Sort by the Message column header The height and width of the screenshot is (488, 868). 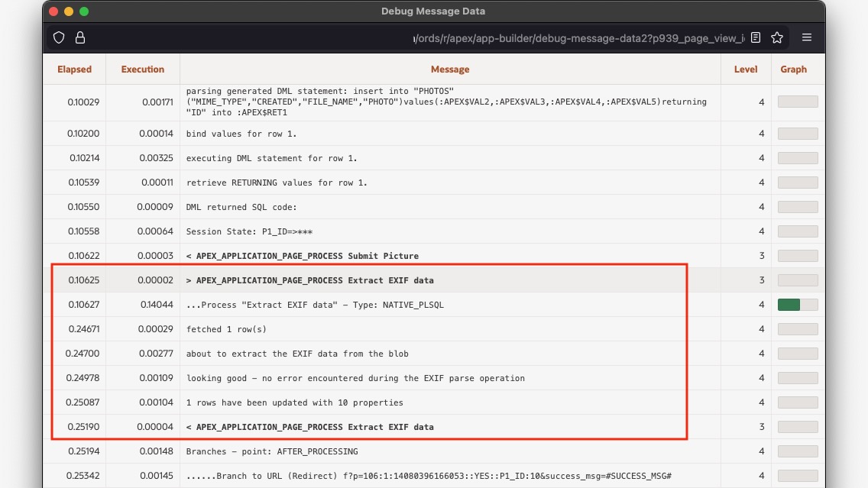tap(450, 69)
